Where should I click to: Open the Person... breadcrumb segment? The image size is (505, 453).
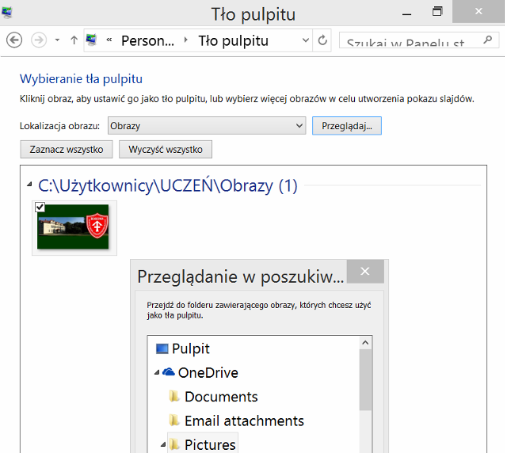[x=148, y=41]
